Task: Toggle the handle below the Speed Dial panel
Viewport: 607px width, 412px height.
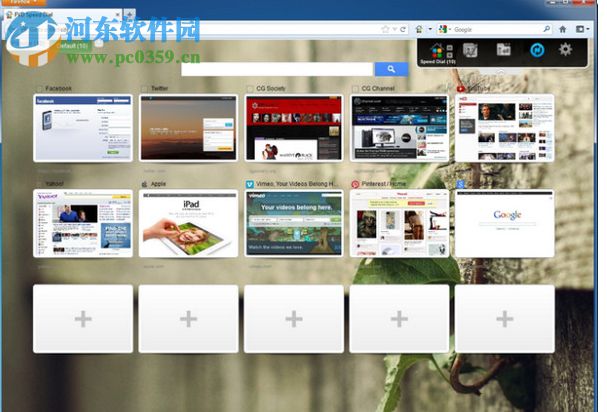Action: pos(501,72)
